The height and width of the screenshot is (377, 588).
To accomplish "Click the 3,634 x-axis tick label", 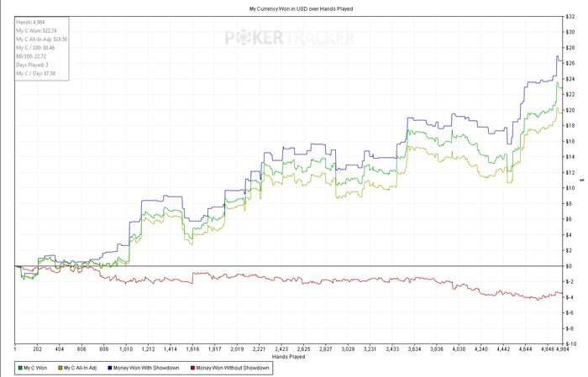I will [414, 349].
